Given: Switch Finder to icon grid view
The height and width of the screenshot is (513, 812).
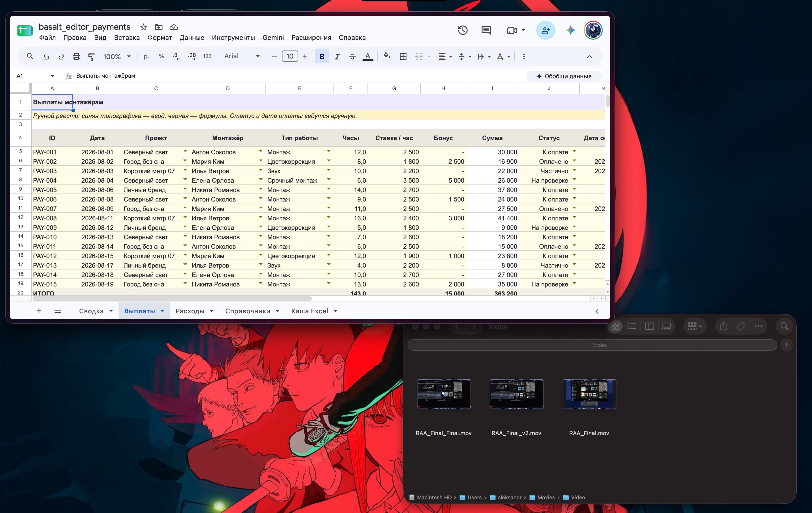Looking at the screenshot, I should click(x=615, y=326).
